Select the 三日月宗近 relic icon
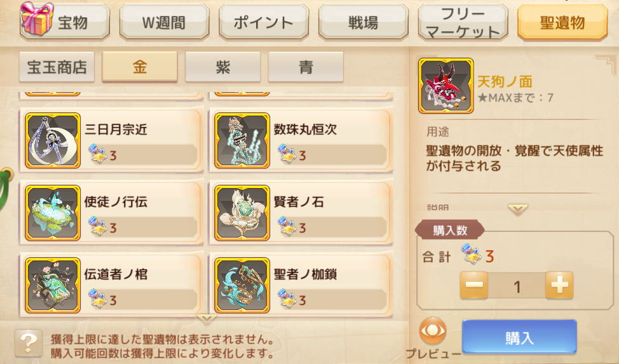 point(53,140)
